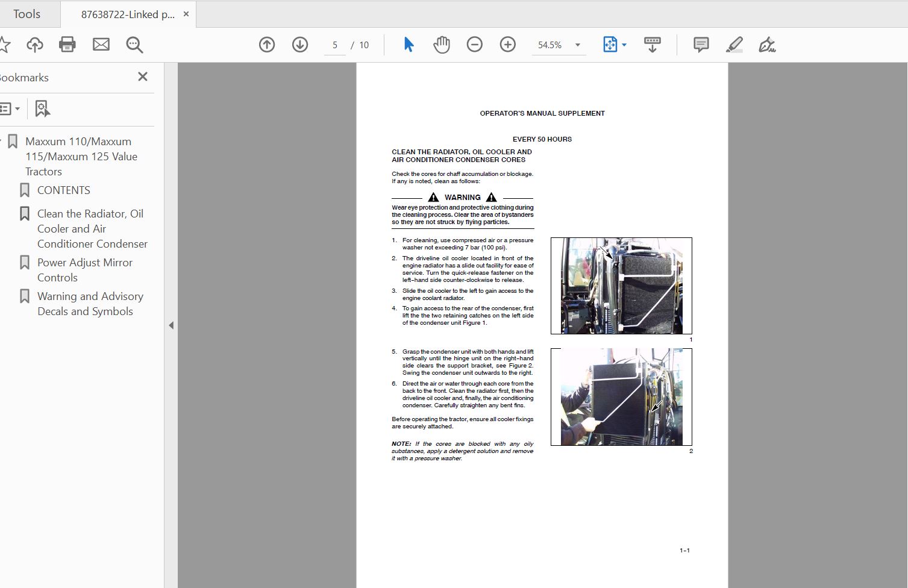908x588 pixels.
Task: Click the Figure 1 radiator photo
Action: tap(621, 286)
